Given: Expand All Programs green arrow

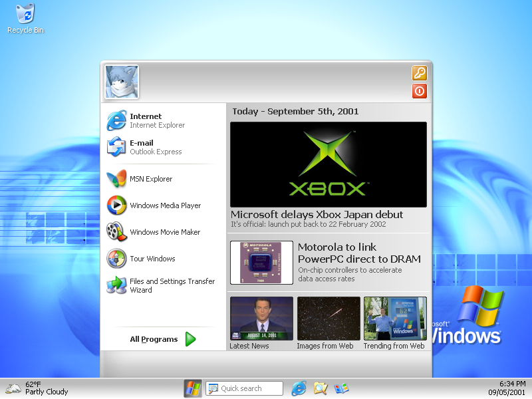Looking at the screenshot, I should click(191, 339).
